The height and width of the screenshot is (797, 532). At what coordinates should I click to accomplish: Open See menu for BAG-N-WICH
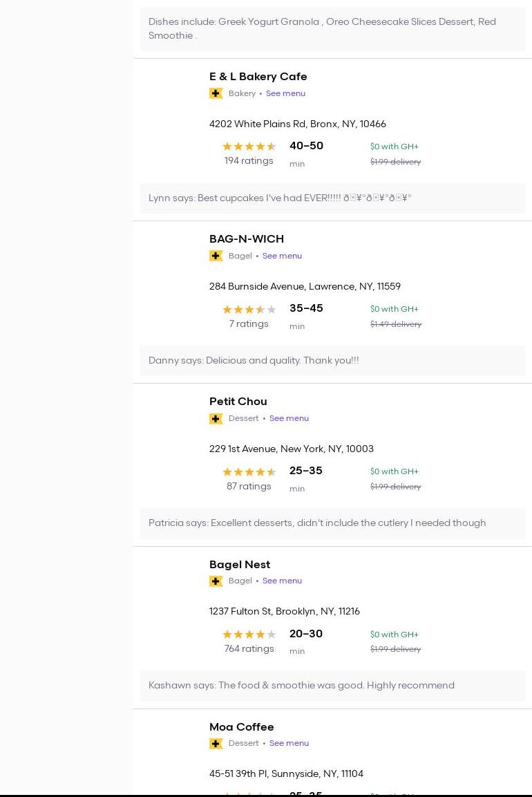(282, 256)
